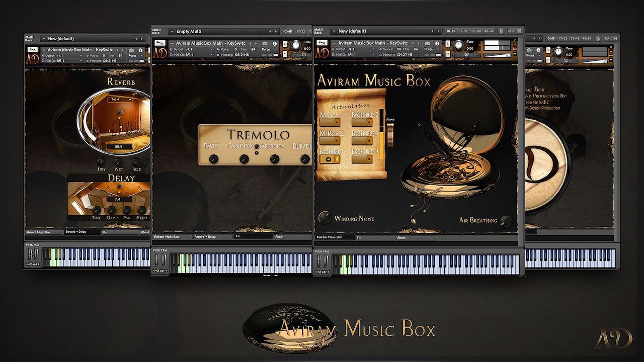Enable the M-Box articulation switch

coord(330,123)
